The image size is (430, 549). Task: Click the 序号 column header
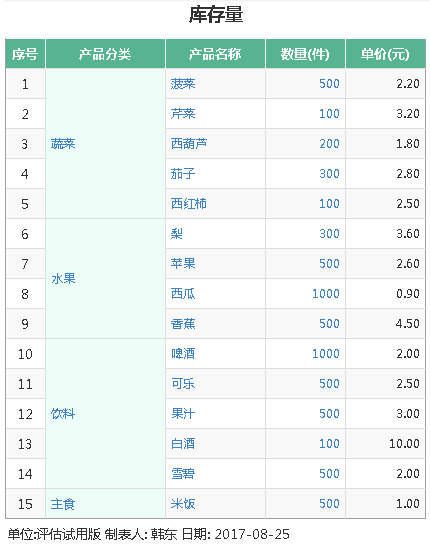click(x=25, y=54)
